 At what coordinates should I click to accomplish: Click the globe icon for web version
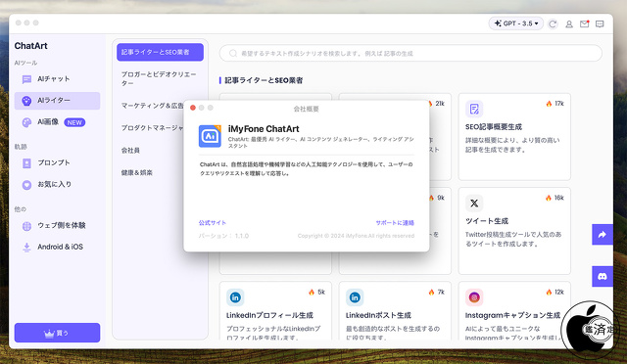click(x=26, y=226)
